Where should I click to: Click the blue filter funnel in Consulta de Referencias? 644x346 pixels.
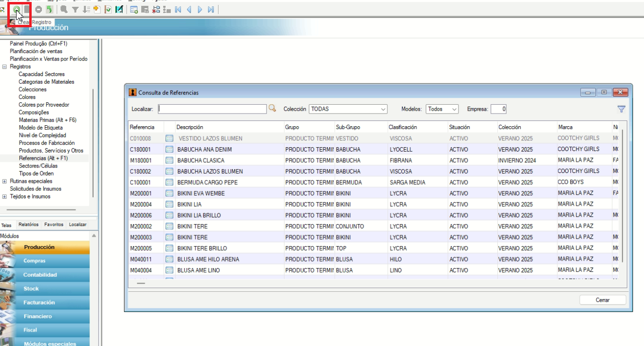(621, 109)
